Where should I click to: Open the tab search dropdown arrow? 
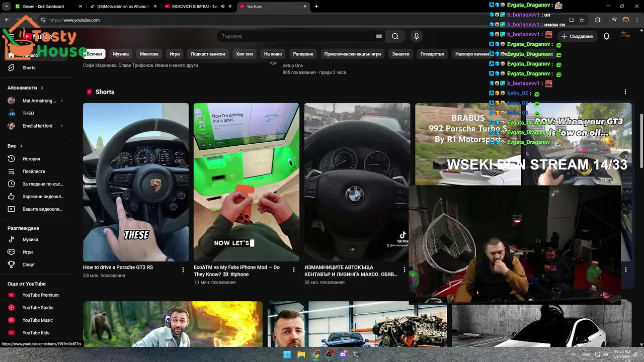[6, 7]
